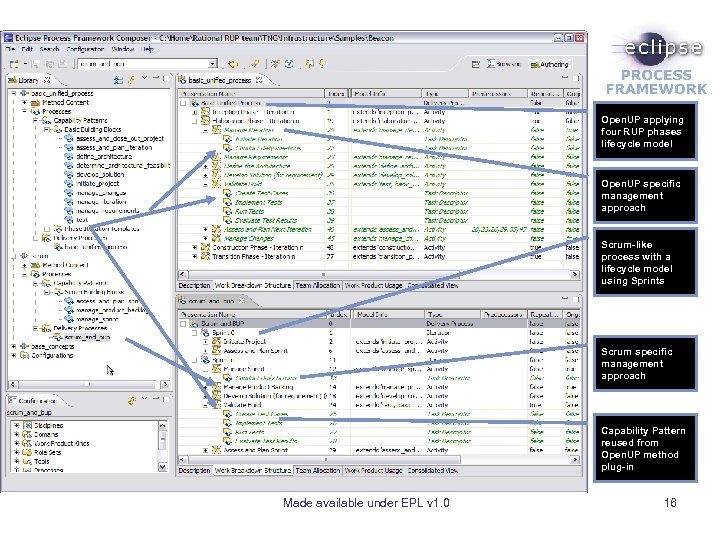Expand Disciplines in Configuration view

[x=17, y=425]
